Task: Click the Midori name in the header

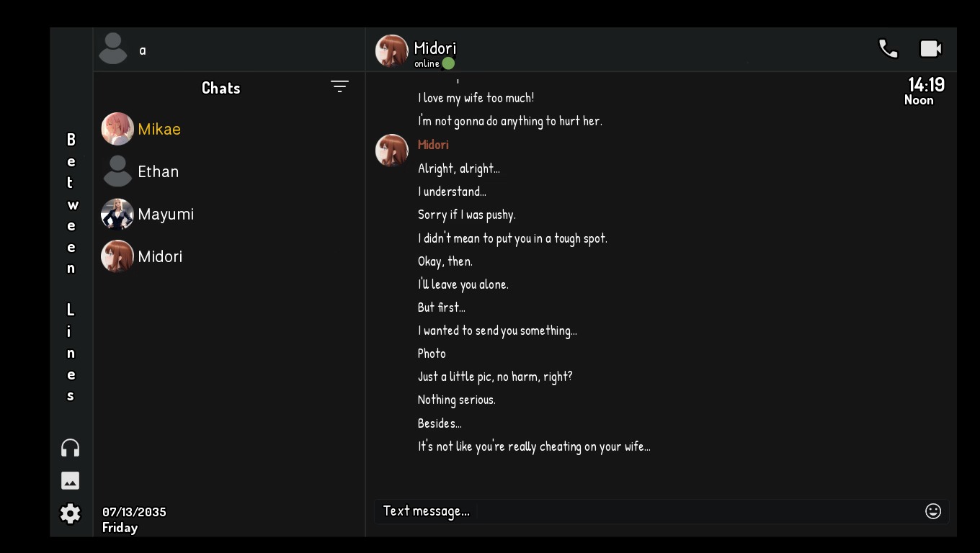Action: [x=435, y=48]
